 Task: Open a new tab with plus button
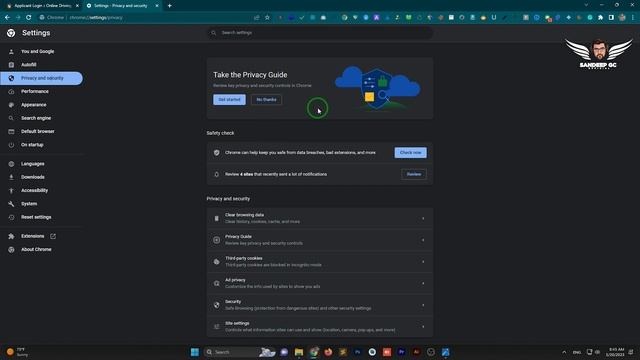coord(169,6)
